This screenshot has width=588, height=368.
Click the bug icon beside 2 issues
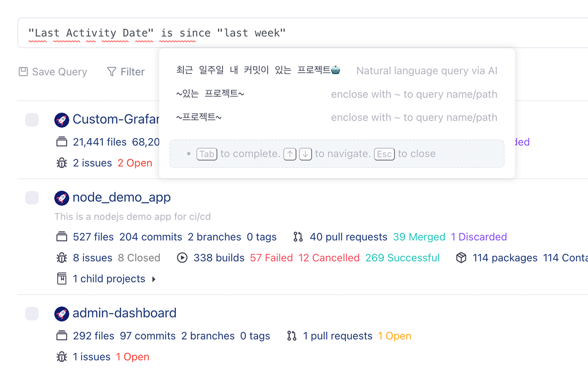(x=62, y=163)
